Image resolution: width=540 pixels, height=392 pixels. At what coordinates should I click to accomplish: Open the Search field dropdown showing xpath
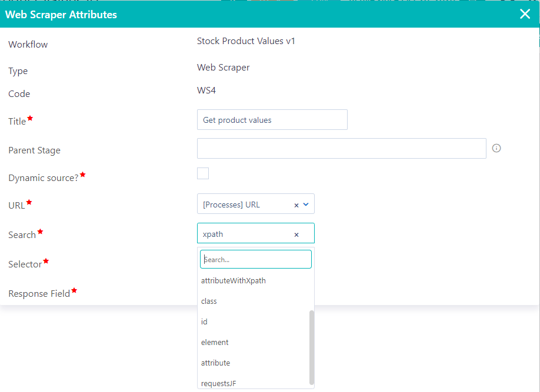tap(247, 233)
